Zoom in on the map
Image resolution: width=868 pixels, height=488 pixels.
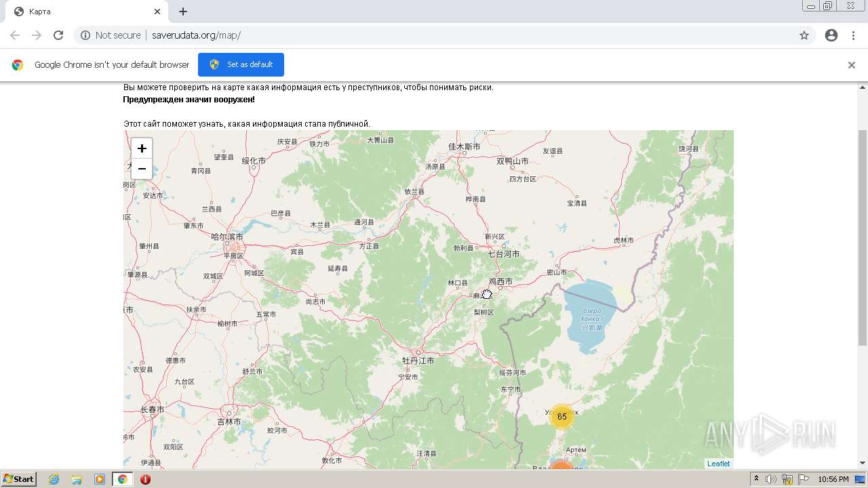point(142,148)
